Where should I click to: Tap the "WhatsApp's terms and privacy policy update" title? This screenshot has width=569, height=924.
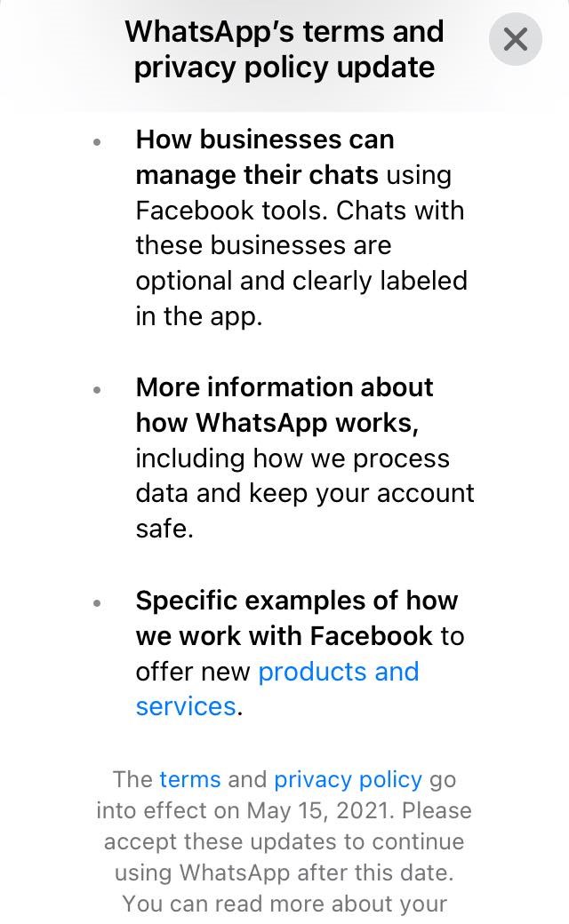point(284,50)
